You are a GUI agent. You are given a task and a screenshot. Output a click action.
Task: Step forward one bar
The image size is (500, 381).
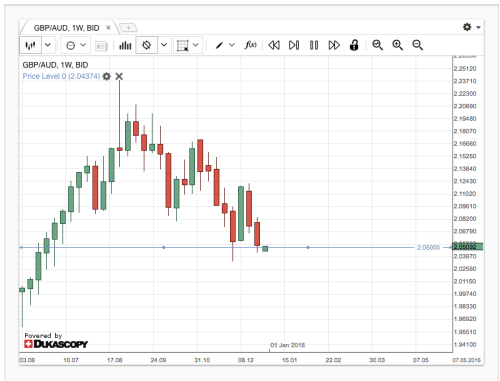point(294,45)
